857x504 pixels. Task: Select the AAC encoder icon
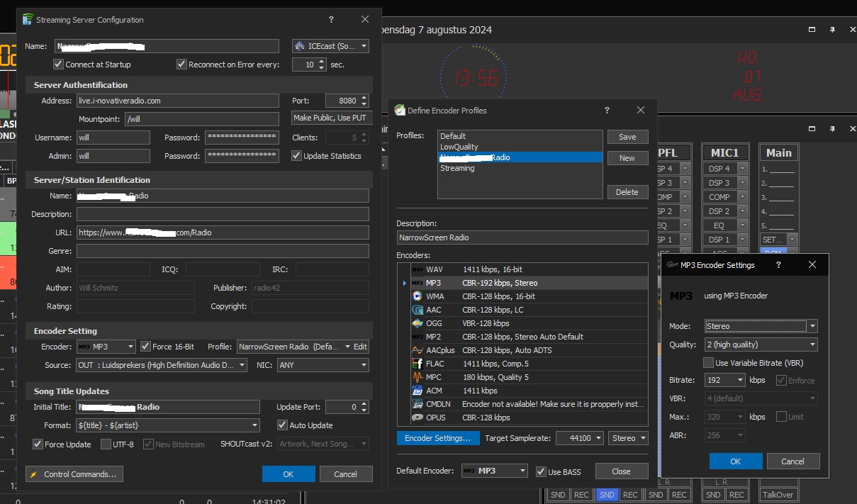pyautogui.click(x=418, y=310)
